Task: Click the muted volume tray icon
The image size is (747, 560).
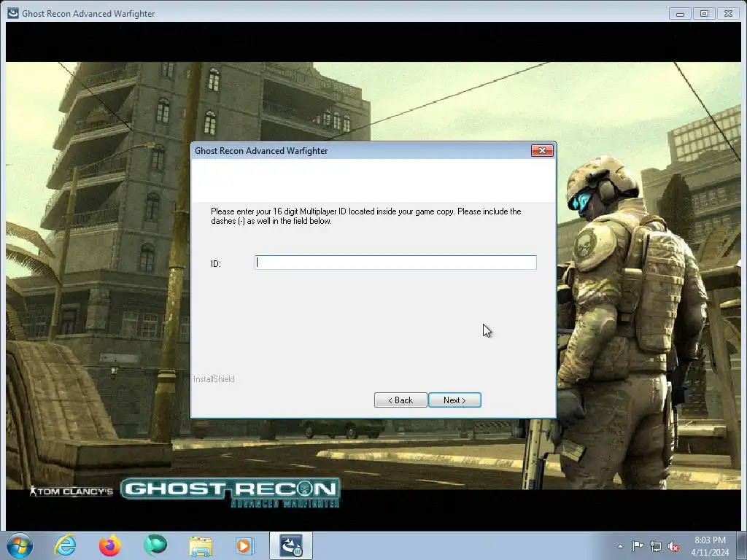Action: (x=673, y=546)
